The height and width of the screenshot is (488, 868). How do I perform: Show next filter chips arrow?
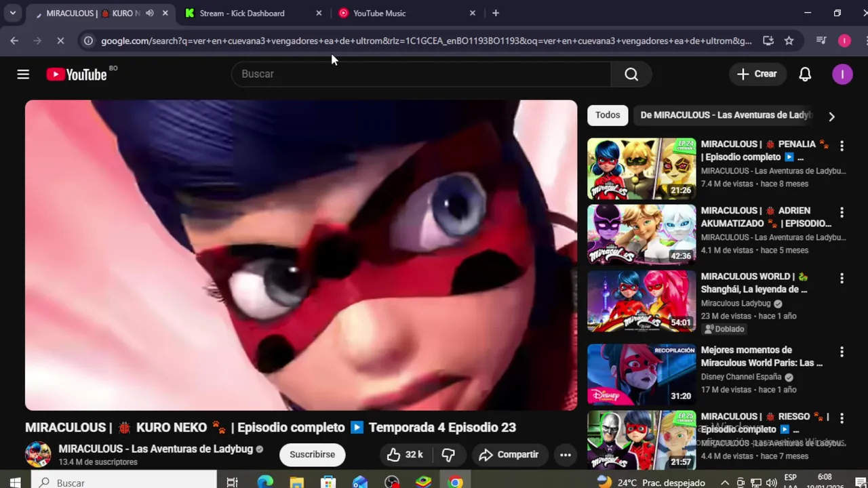click(x=831, y=116)
